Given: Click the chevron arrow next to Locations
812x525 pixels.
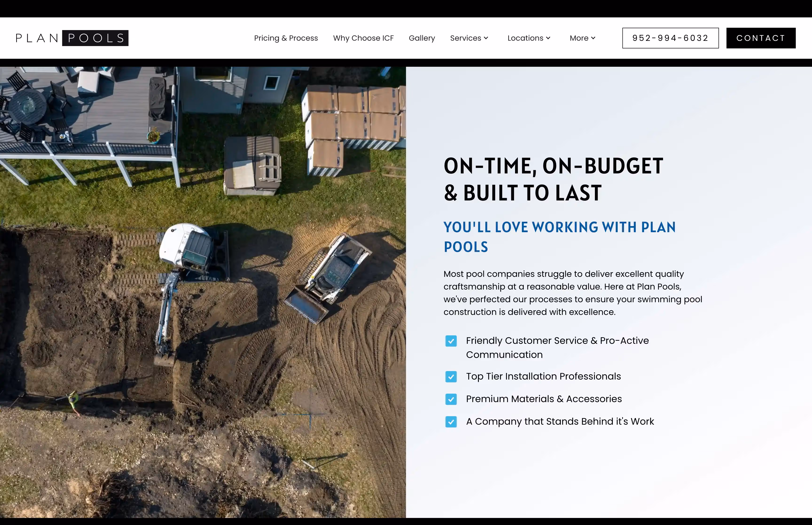Looking at the screenshot, I should click(548, 38).
